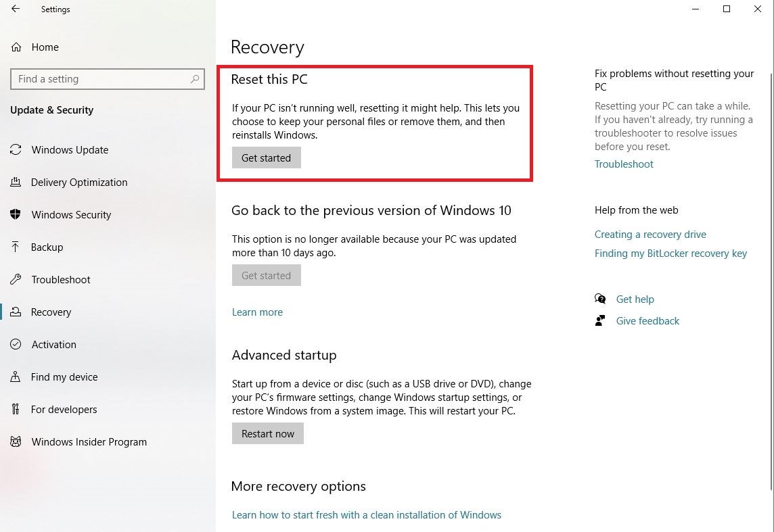Click the back arrow icon
Screen dimensions: 774x532
tap(16, 9)
